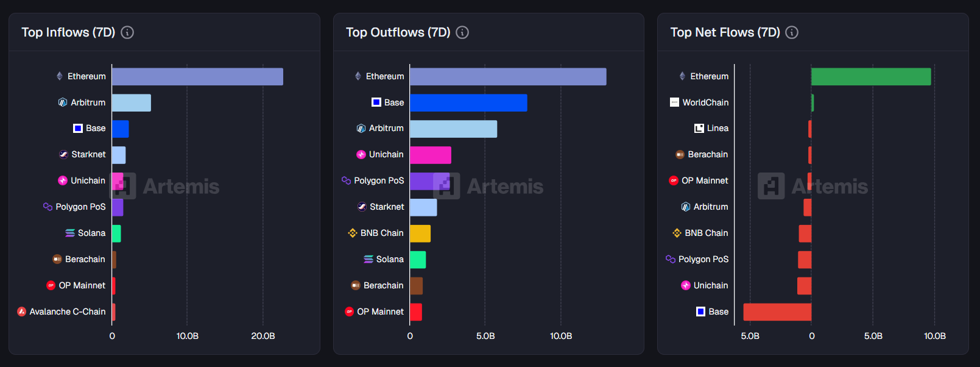
Task: Click the Ethereum icon in Top Inflows
Action: tap(60, 76)
